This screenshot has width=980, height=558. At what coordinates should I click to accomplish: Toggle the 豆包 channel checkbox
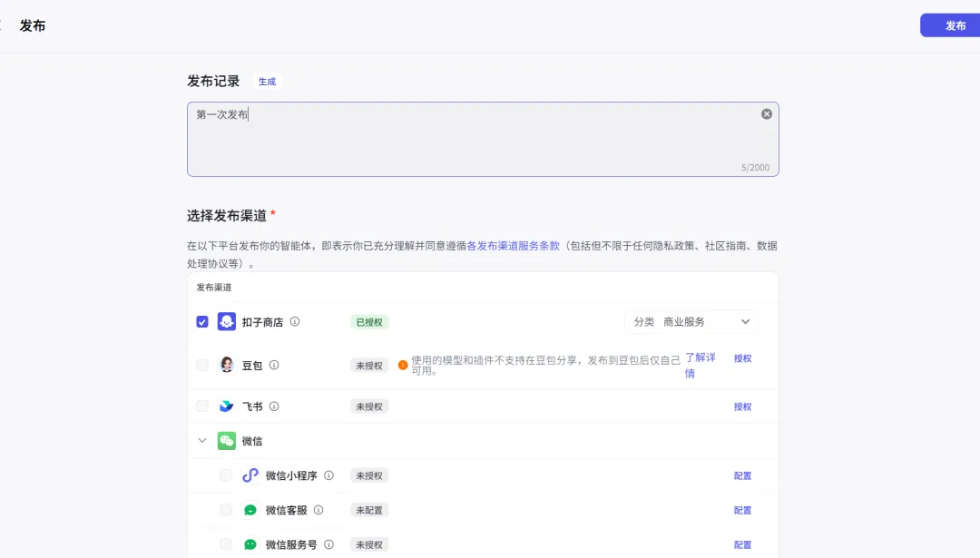click(x=202, y=365)
